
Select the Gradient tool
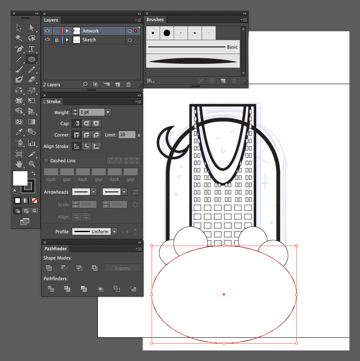32,122
